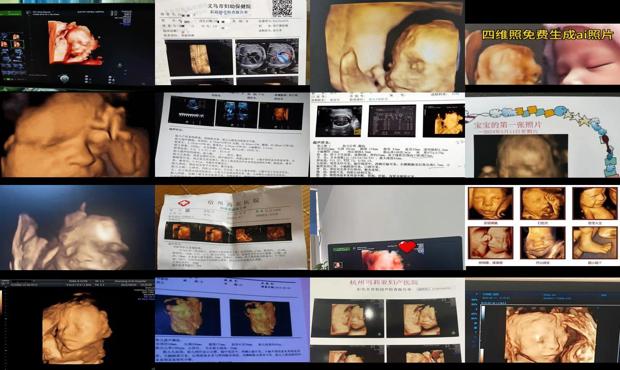This screenshot has width=620, height=370.
Task: Click the 杭州 hospital report header text
Action: coord(384,283)
